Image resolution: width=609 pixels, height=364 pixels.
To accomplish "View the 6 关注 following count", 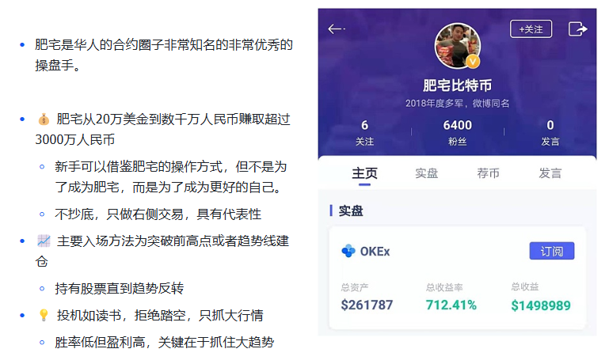I will [365, 133].
